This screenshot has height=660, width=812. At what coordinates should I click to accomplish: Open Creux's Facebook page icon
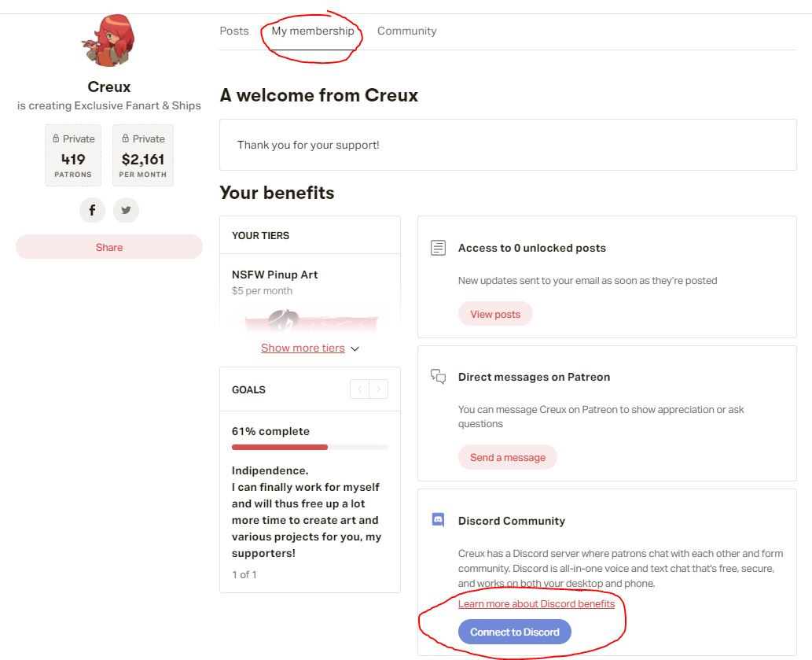tap(92, 210)
